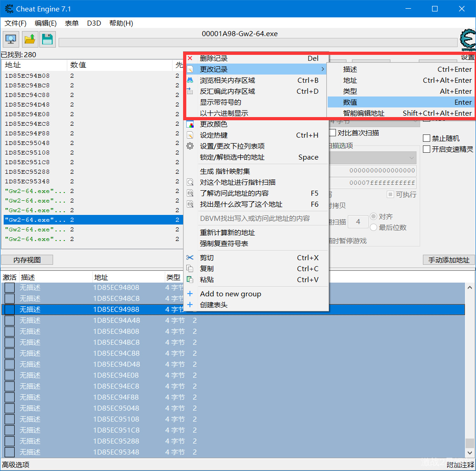Click the hotkey icon beside 设定热键
Image resolution: width=476 pixels, height=471 pixels.
tap(190, 135)
